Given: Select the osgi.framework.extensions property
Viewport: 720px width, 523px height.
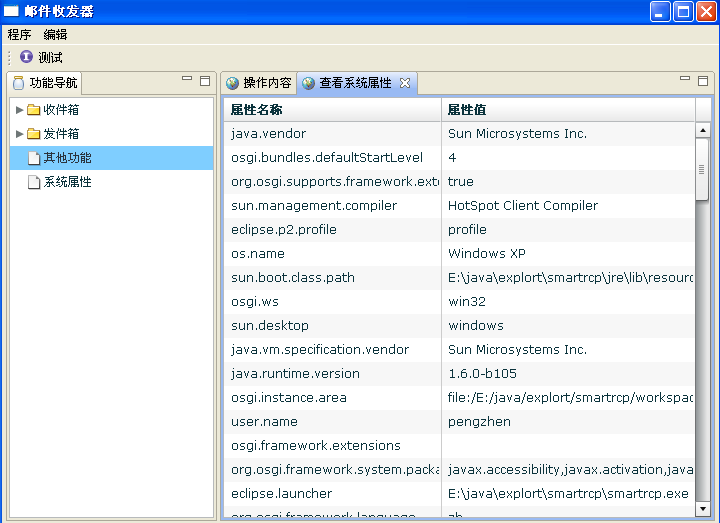Looking at the screenshot, I should click(316, 445).
